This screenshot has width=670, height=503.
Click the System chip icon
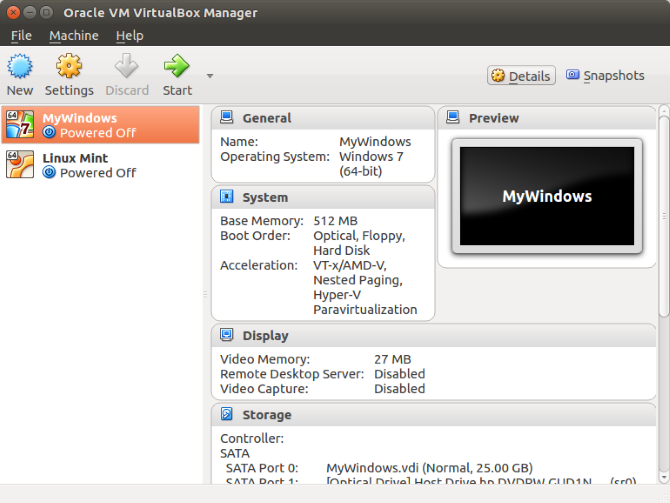pos(227,197)
